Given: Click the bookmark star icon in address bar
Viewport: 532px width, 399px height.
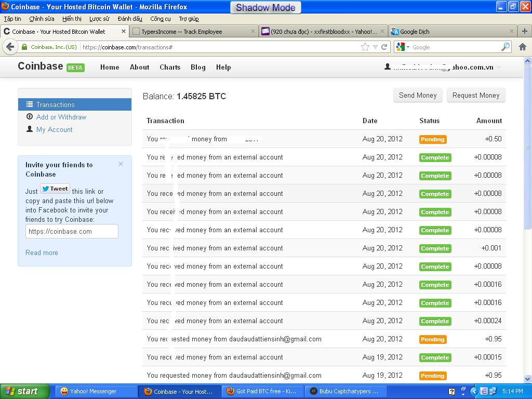Looking at the screenshot, I should [x=365, y=47].
